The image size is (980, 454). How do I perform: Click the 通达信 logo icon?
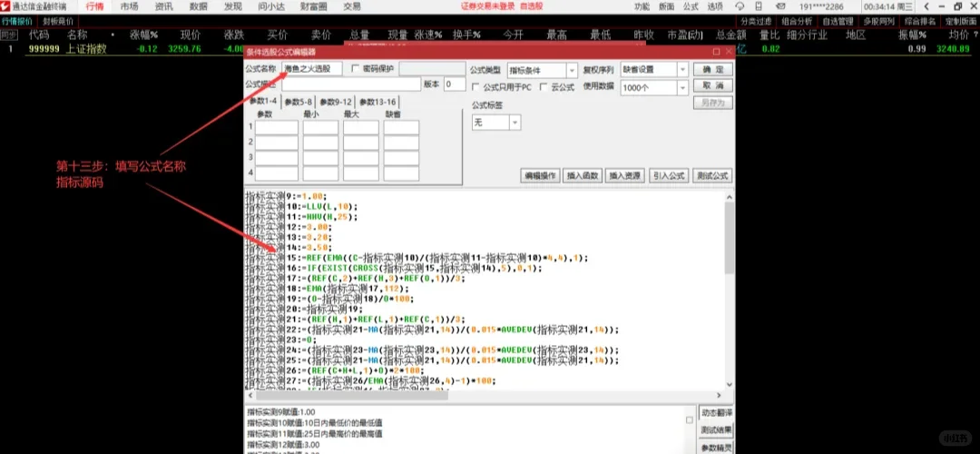[x=5, y=6]
